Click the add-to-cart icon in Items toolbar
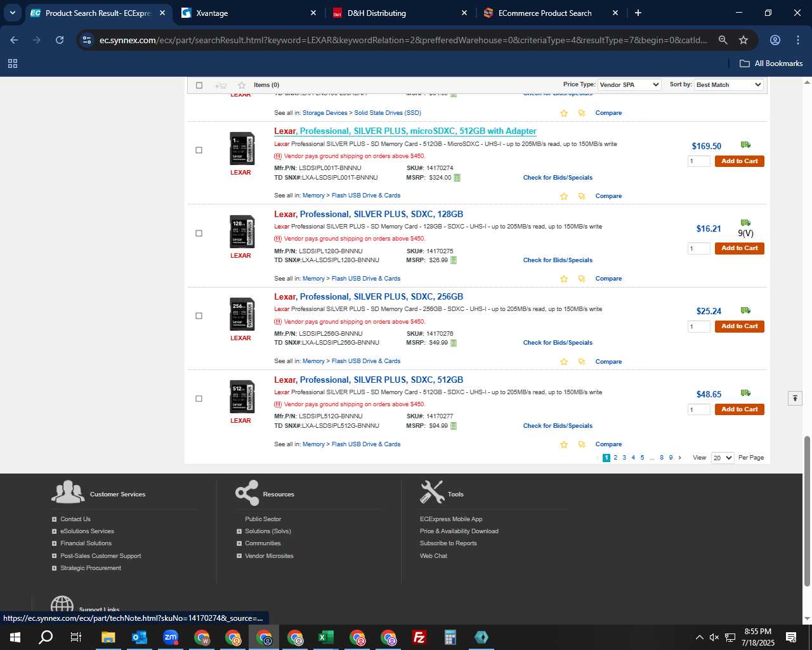This screenshot has height=650, width=812. pos(221,85)
